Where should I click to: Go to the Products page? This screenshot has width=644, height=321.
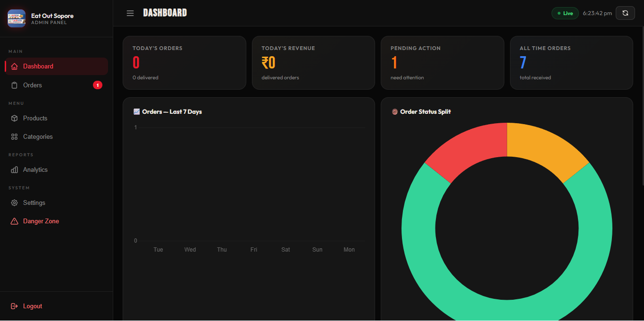tap(57, 118)
